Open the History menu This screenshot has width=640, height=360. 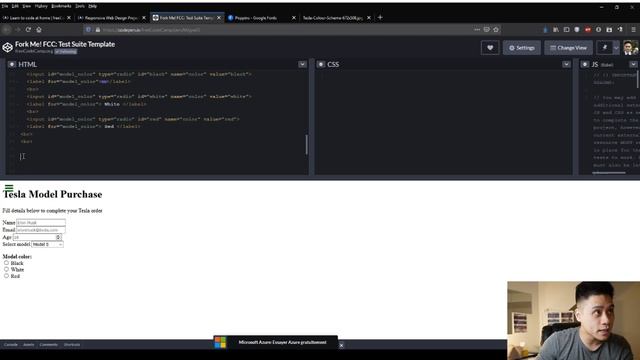[41, 6]
